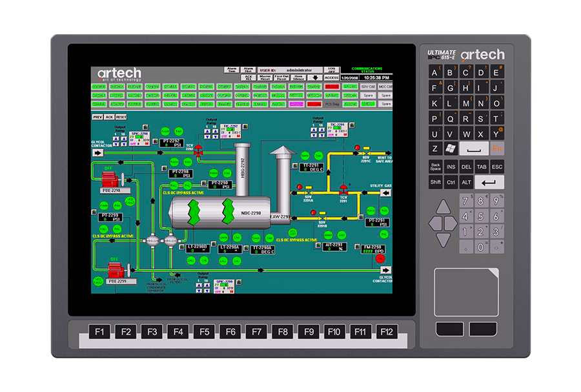Toggle the Fn key on the keypad
Screen dimensions: 581x392
[x=496, y=149]
